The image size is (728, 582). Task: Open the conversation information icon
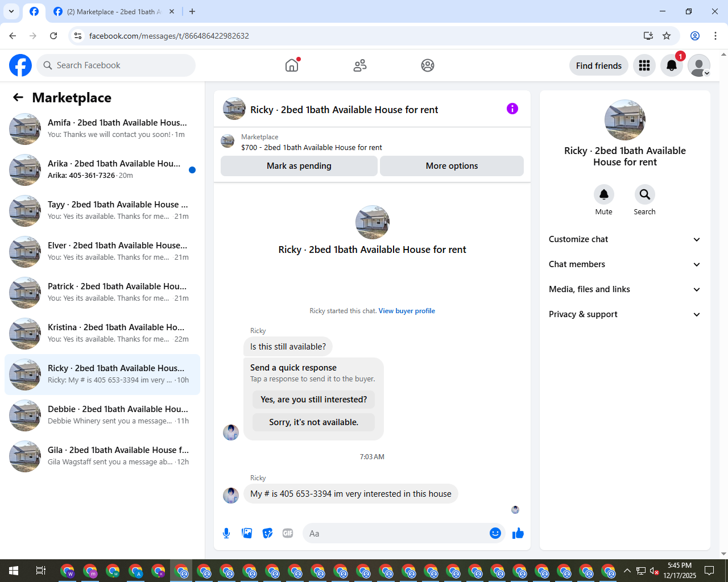point(512,109)
